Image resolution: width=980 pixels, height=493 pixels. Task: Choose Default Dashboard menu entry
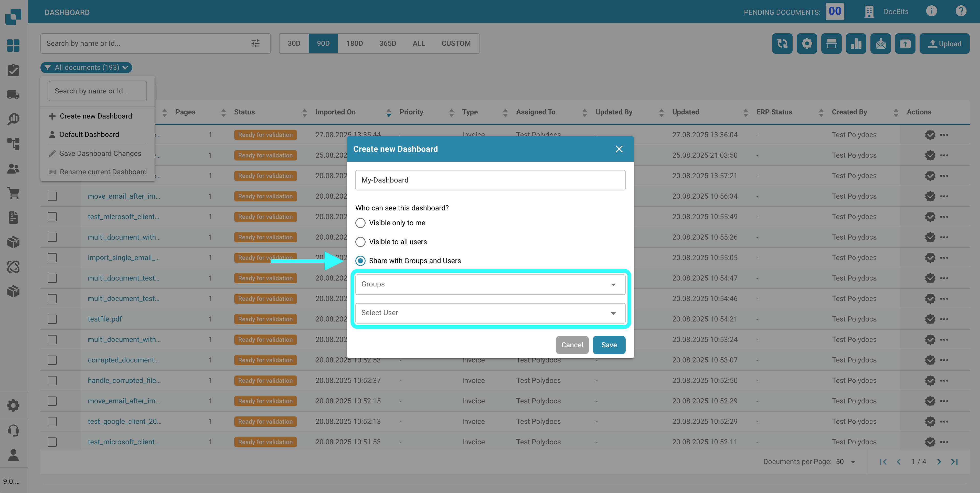click(x=89, y=135)
